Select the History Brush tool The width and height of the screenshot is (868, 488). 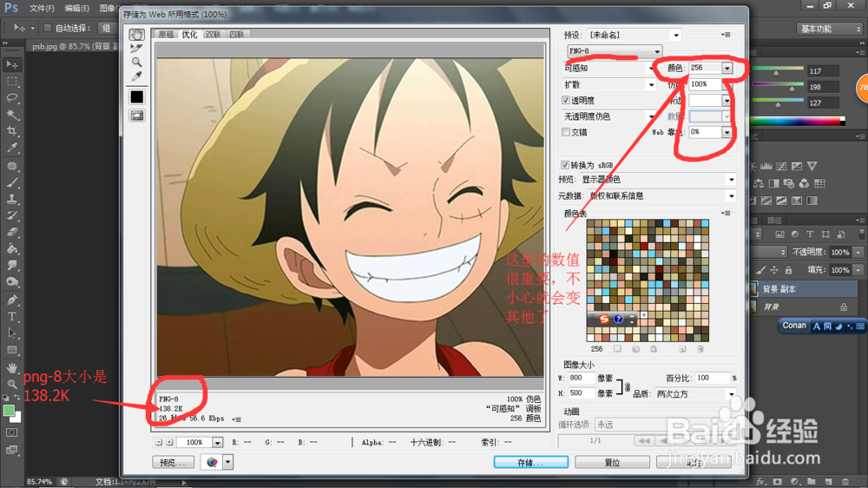pyautogui.click(x=11, y=215)
